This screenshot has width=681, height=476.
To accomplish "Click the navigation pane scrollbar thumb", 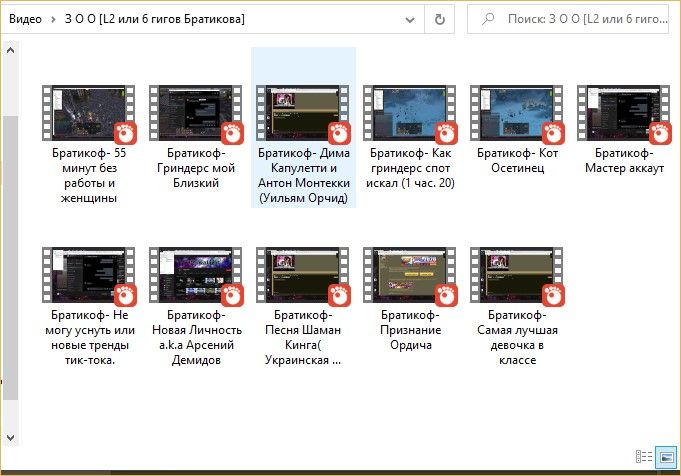I will click(10, 258).
